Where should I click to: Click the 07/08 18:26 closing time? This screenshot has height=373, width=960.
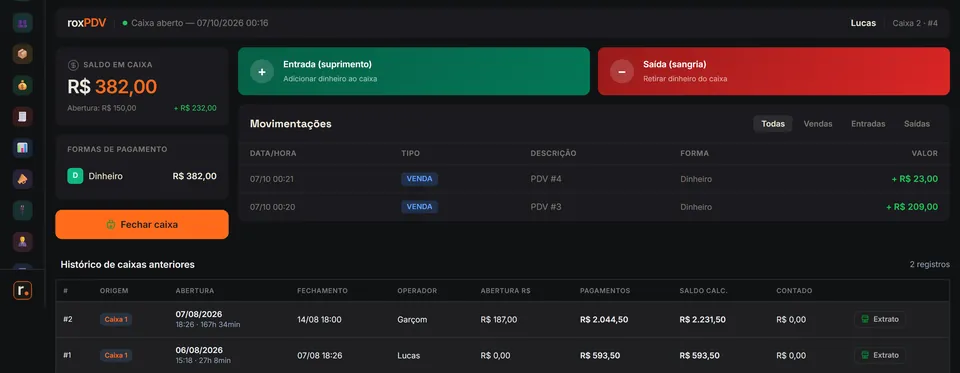coord(319,355)
